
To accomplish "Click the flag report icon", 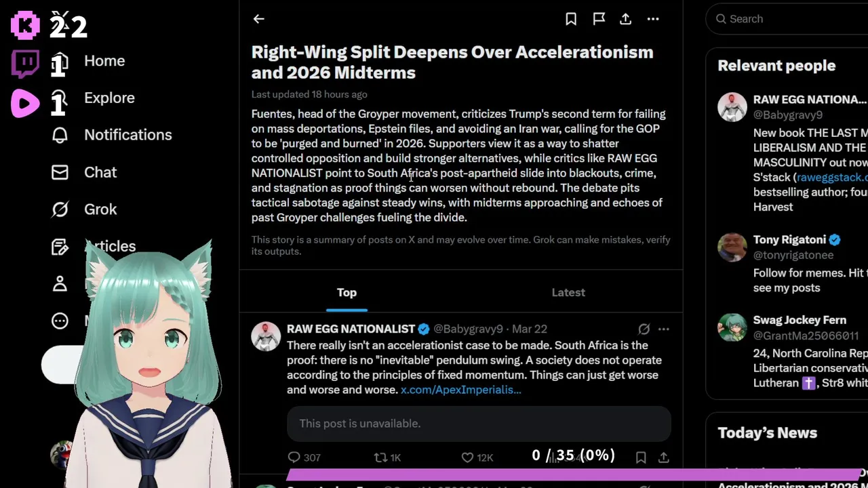I will pos(599,19).
